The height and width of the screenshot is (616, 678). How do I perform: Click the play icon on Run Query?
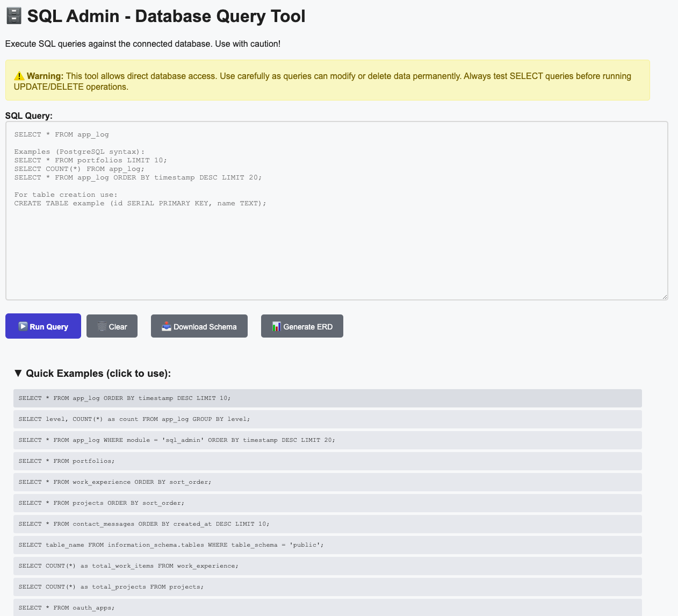pyautogui.click(x=23, y=326)
